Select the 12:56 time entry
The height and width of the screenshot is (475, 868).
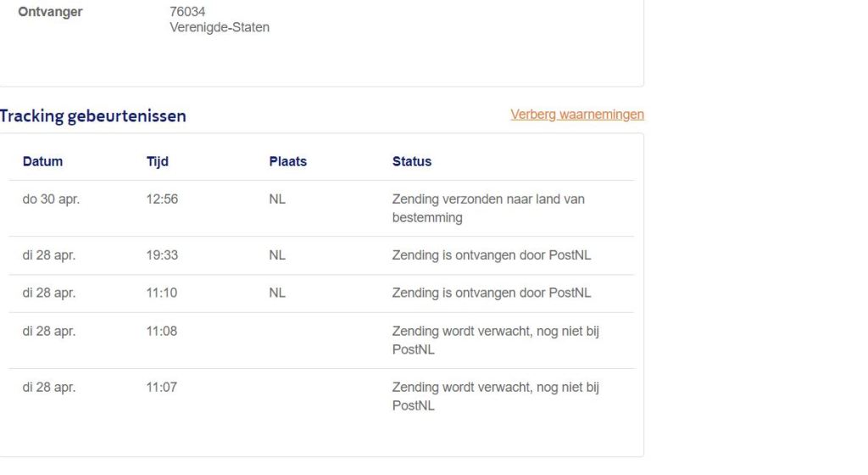tap(162, 199)
